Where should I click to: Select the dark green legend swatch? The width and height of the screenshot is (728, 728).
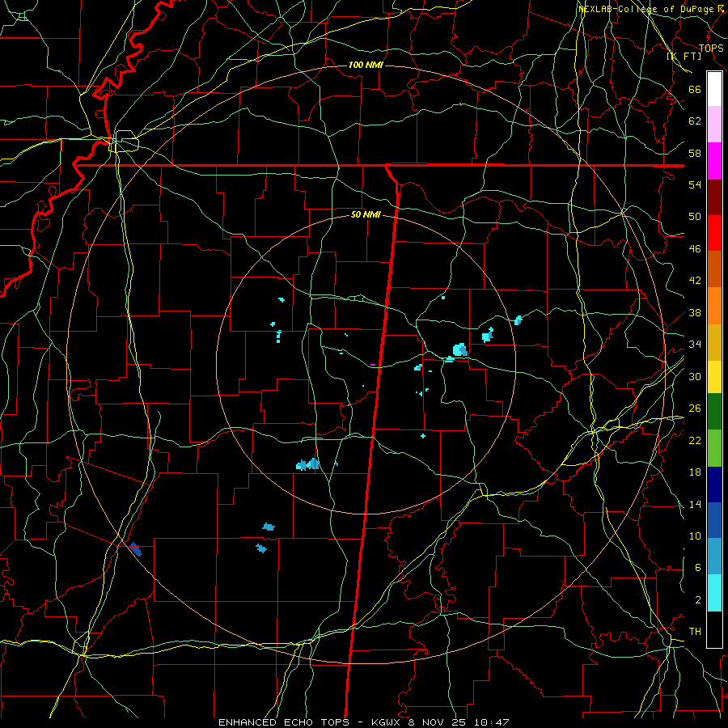pos(714,412)
